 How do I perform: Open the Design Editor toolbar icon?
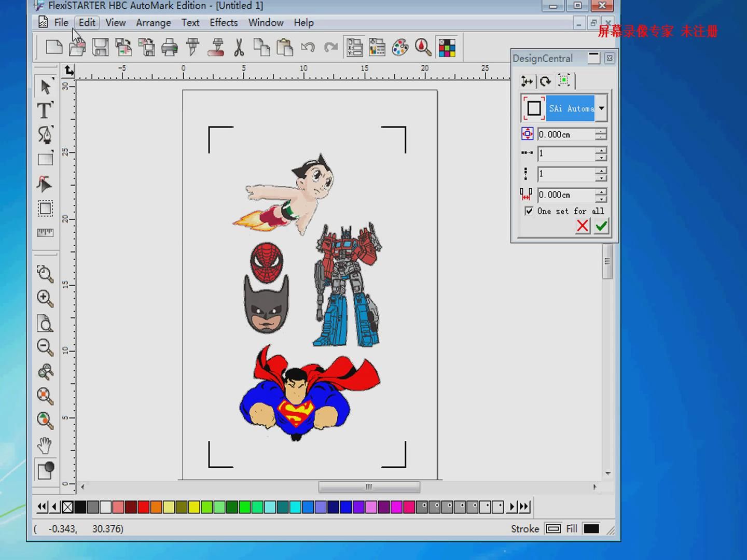click(377, 47)
